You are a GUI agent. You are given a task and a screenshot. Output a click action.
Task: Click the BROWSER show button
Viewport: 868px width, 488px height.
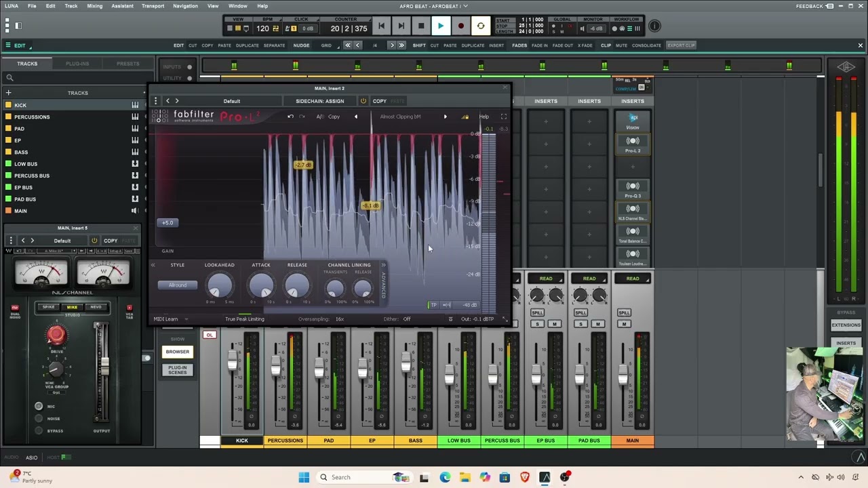[178, 352]
